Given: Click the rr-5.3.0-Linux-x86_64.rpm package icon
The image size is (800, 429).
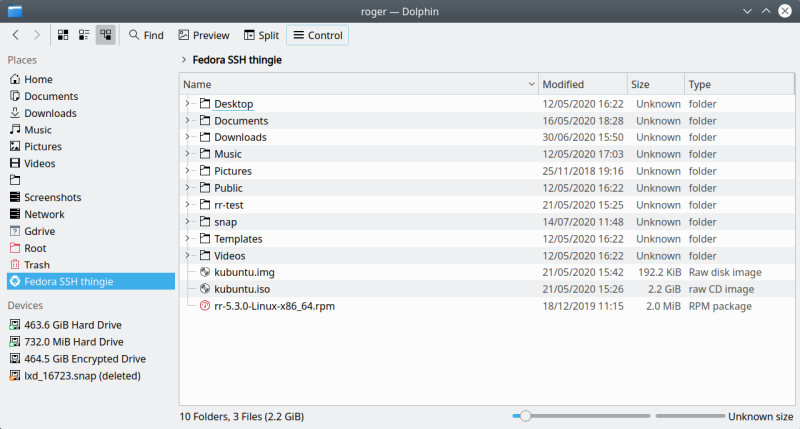Looking at the screenshot, I should coord(206,306).
